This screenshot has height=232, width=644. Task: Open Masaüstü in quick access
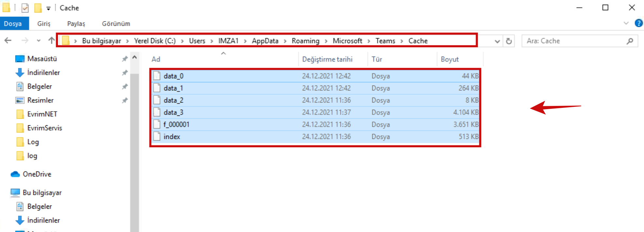[42, 59]
